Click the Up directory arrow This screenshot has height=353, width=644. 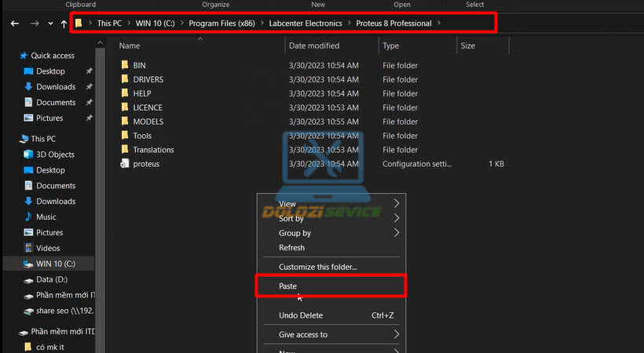[x=64, y=24]
